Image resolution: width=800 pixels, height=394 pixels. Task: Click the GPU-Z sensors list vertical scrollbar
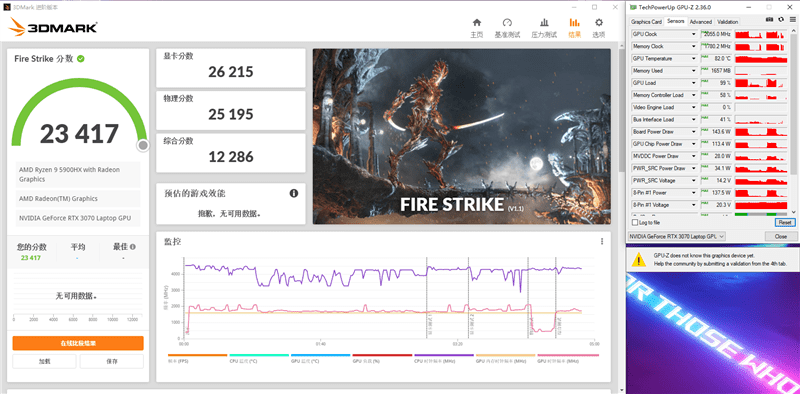tap(793, 121)
